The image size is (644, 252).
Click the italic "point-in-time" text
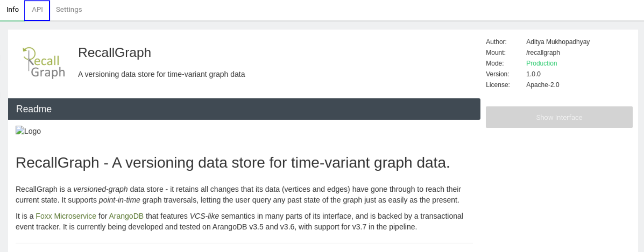(119, 200)
